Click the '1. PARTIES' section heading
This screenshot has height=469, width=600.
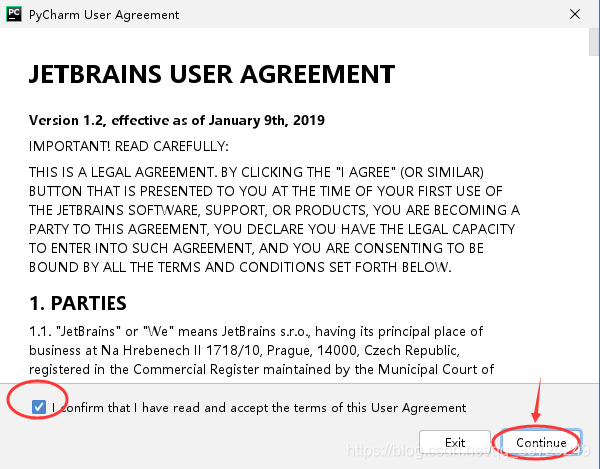pos(78,303)
